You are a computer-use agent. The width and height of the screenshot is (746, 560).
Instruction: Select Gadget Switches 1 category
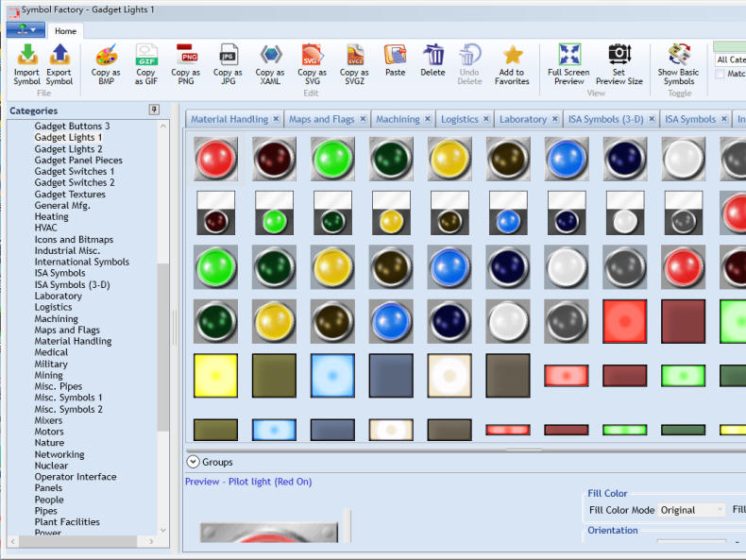pos(75,171)
